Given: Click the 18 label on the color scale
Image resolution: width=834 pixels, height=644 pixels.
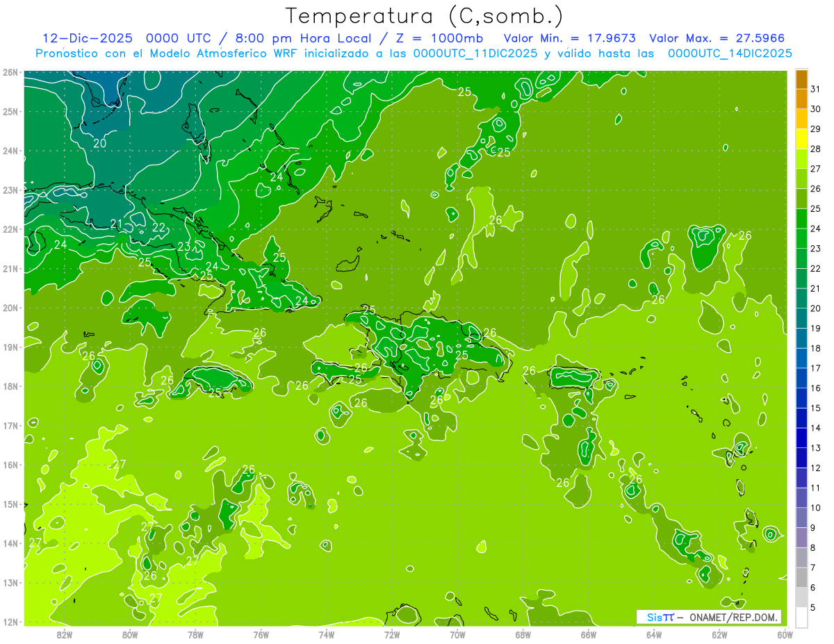Looking at the screenshot, I should (x=815, y=348).
